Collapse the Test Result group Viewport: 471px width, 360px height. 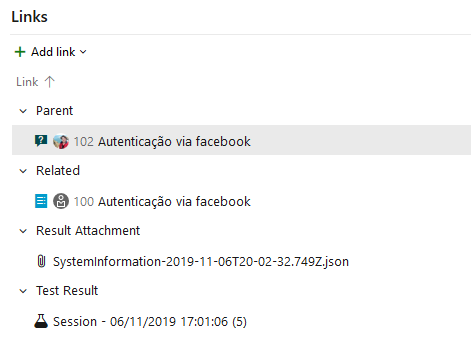(23, 291)
